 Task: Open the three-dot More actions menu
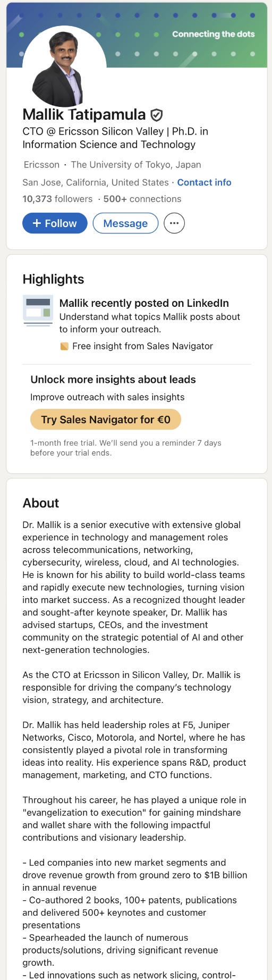pos(174,223)
